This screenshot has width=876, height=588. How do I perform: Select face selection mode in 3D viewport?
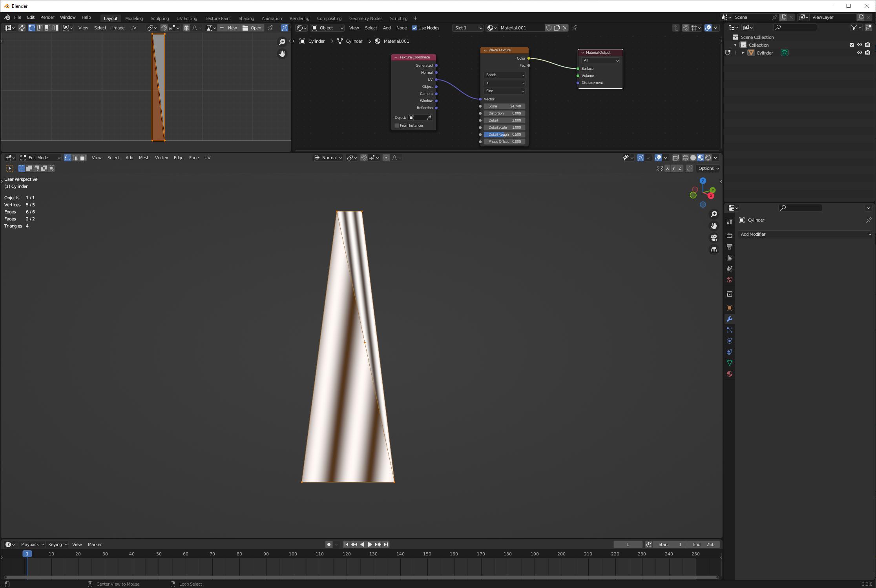83,158
